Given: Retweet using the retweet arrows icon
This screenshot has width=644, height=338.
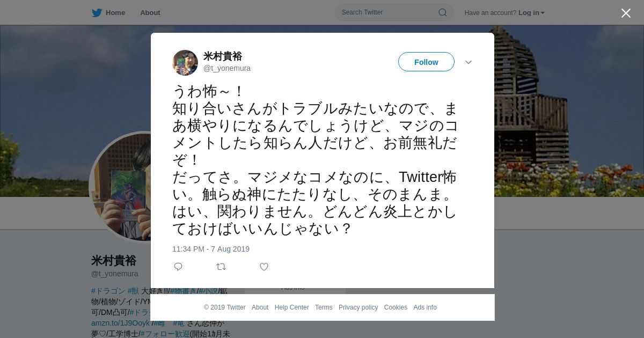Looking at the screenshot, I should pos(221,267).
